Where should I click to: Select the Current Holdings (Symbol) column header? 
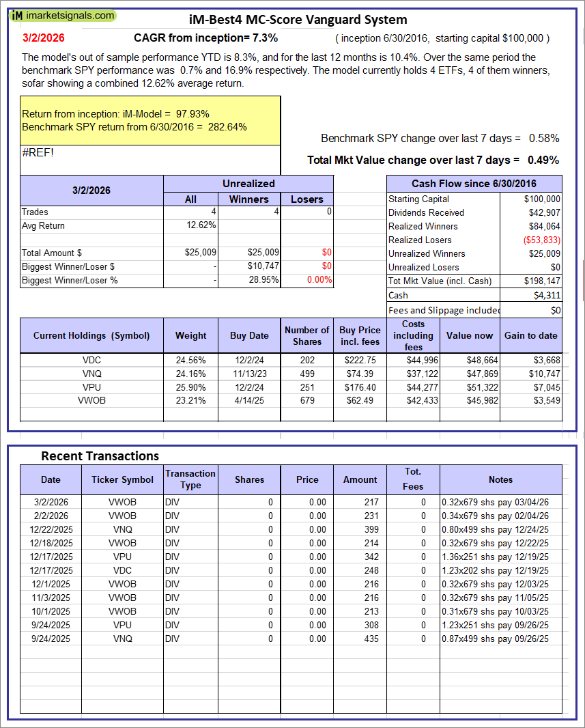(91, 335)
